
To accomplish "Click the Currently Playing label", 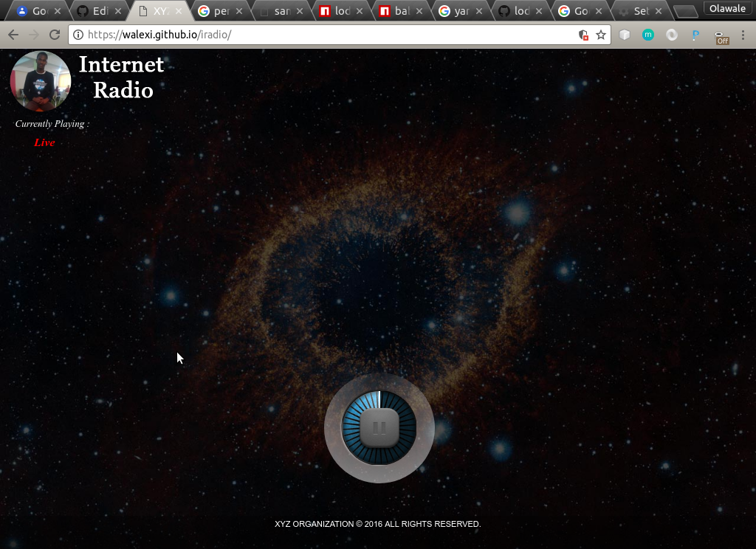I will tap(52, 124).
